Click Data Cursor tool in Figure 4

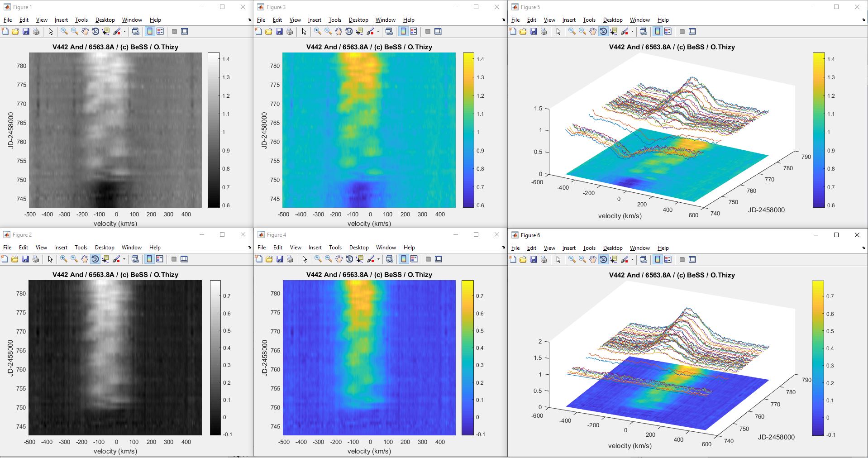360,259
